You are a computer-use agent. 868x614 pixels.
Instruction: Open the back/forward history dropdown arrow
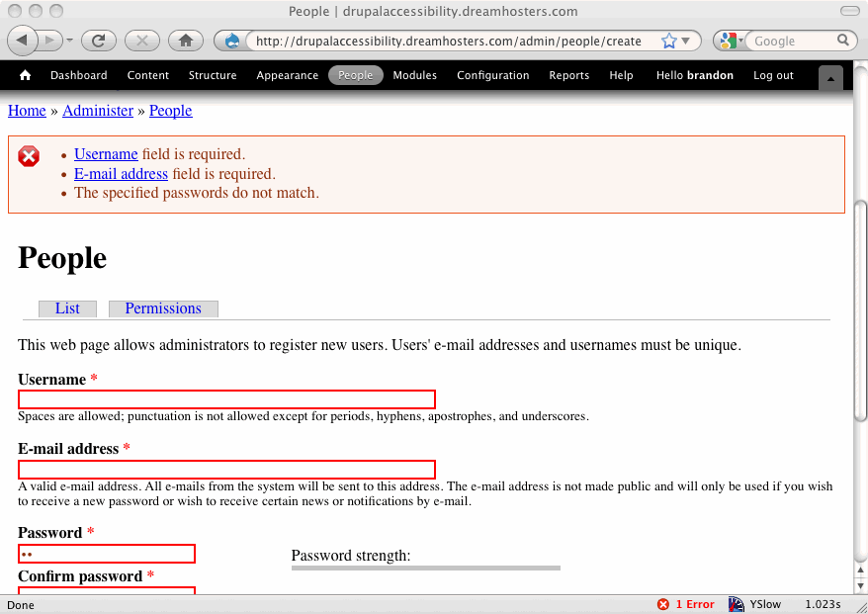point(69,41)
